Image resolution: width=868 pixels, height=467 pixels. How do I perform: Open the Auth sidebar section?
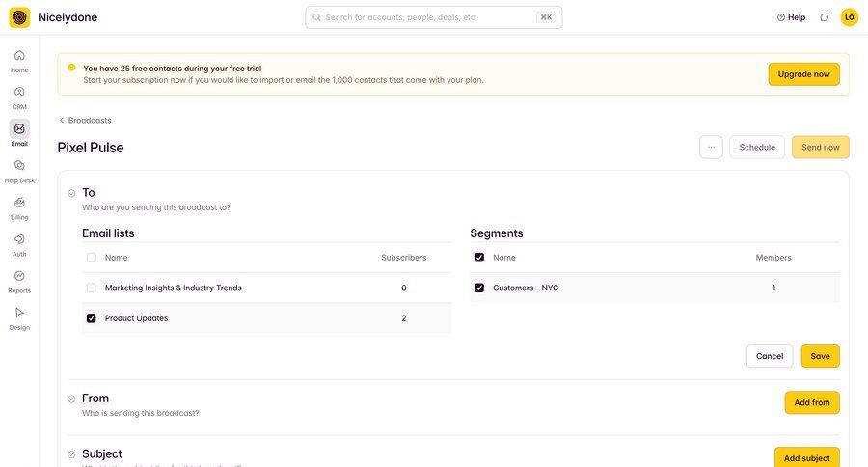pyautogui.click(x=19, y=245)
